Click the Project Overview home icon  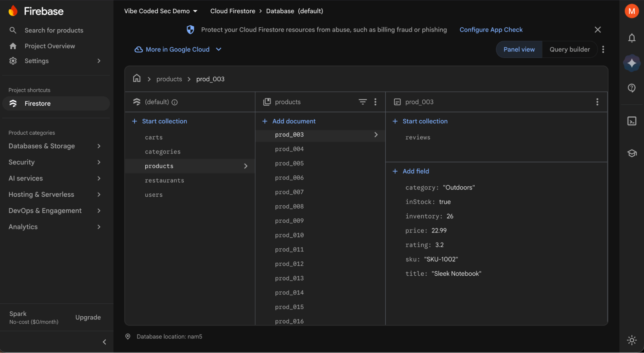pos(13,46)
